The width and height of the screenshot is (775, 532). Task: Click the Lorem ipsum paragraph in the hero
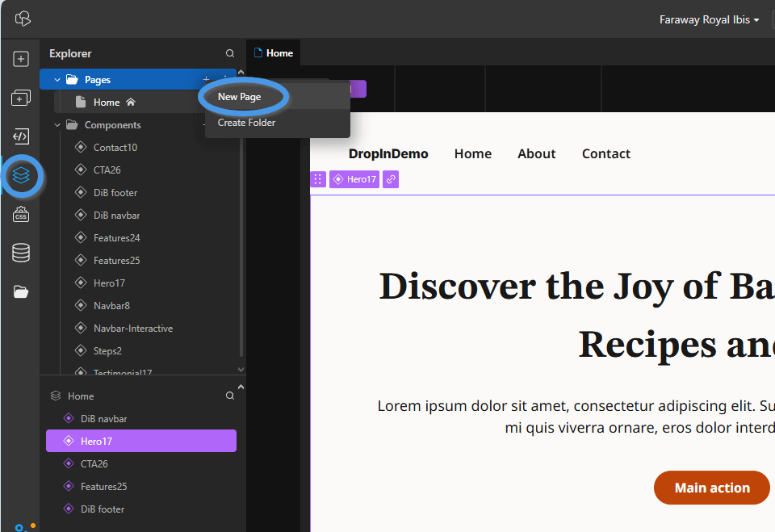576,417
